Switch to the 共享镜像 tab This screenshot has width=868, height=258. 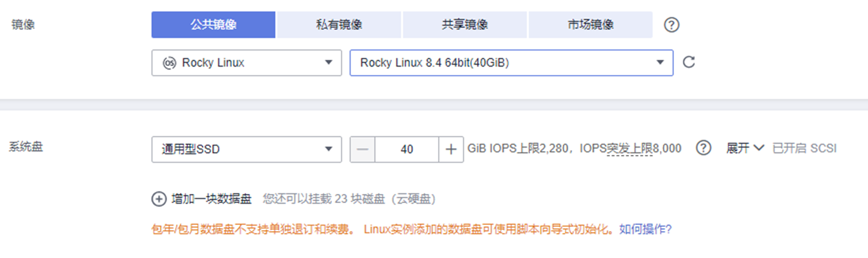(x=465, y=25)
